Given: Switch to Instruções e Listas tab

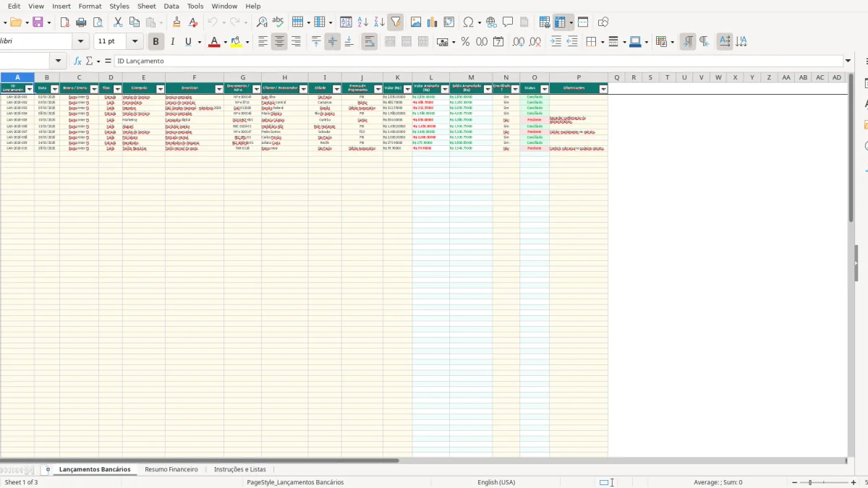Looking at the screenshot, I should [240, 469].
